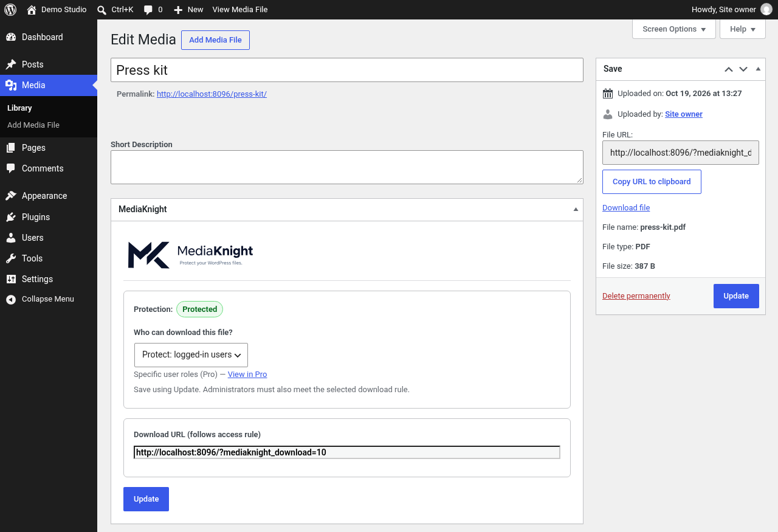Screen dimensions: 778x532
Task: Click the Posts pushpin icon
Action: pos(11,64)
